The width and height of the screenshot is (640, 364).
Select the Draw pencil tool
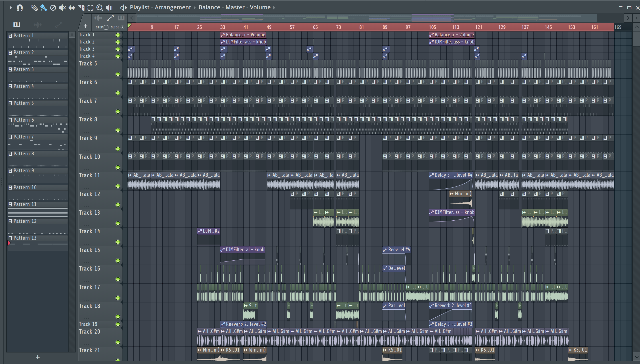point(34,8)
